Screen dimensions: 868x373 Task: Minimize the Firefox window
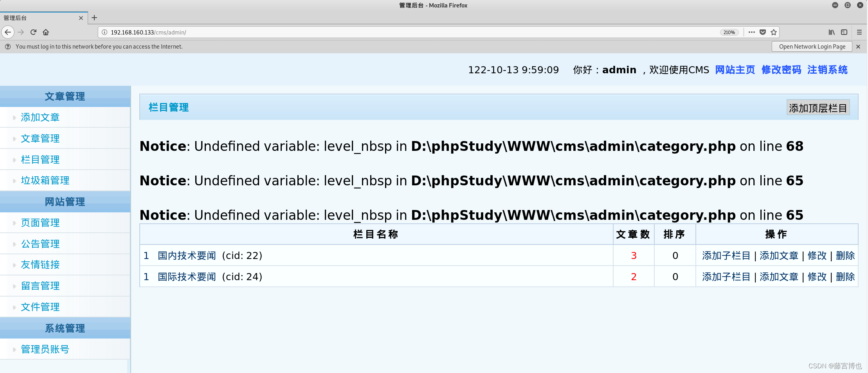pos(835,5)
